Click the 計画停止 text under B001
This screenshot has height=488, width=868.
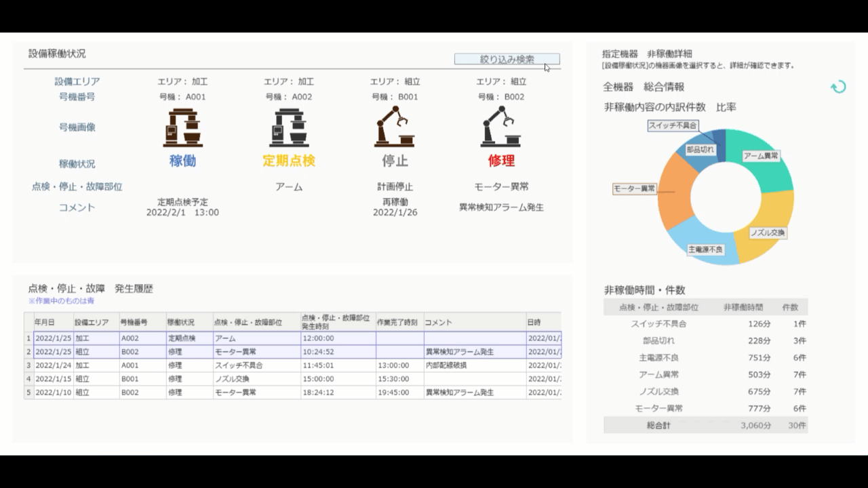(395, 186)
